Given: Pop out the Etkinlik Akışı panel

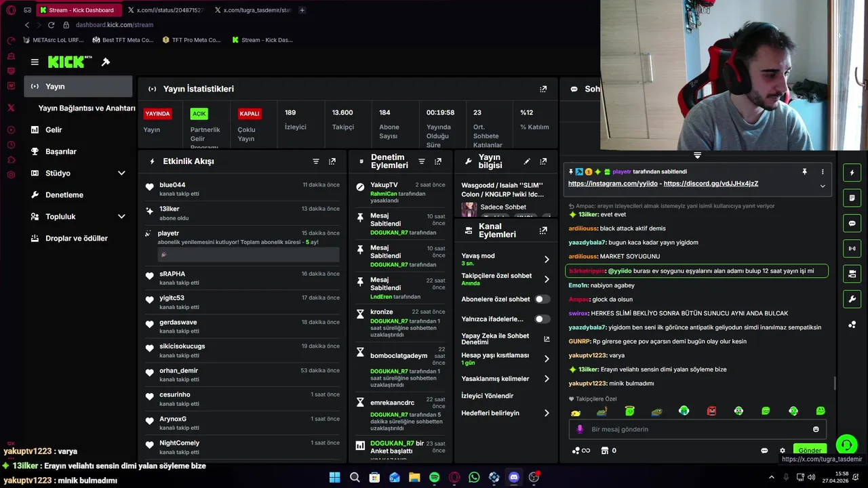Looking at the screenshot, I should pyautogui.click(x=332, y=161).
